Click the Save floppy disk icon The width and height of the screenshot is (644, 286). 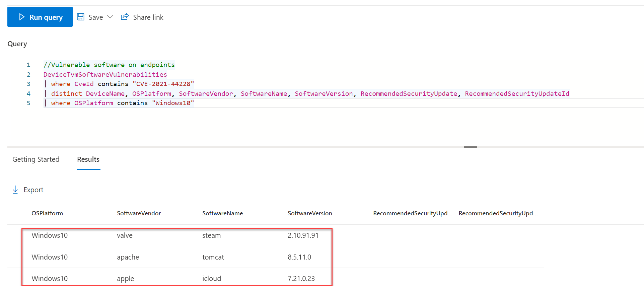(x=81, y=17)
